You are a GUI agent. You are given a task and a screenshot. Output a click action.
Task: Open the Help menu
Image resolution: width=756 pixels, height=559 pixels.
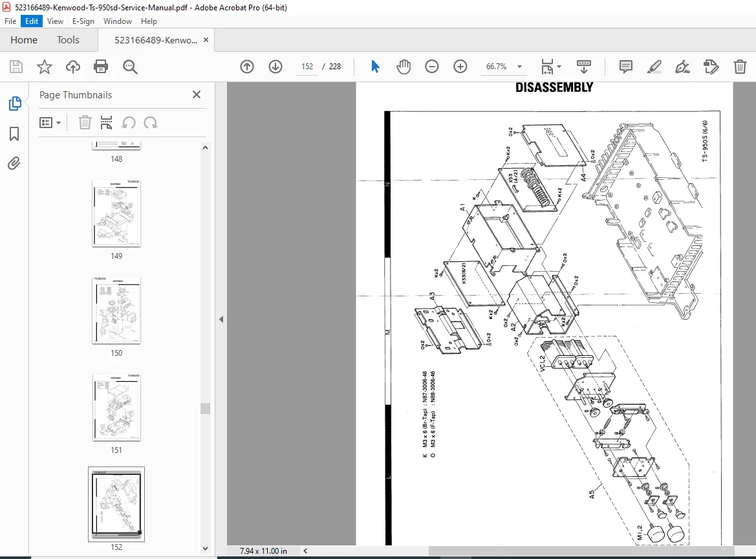coord(149,21)
